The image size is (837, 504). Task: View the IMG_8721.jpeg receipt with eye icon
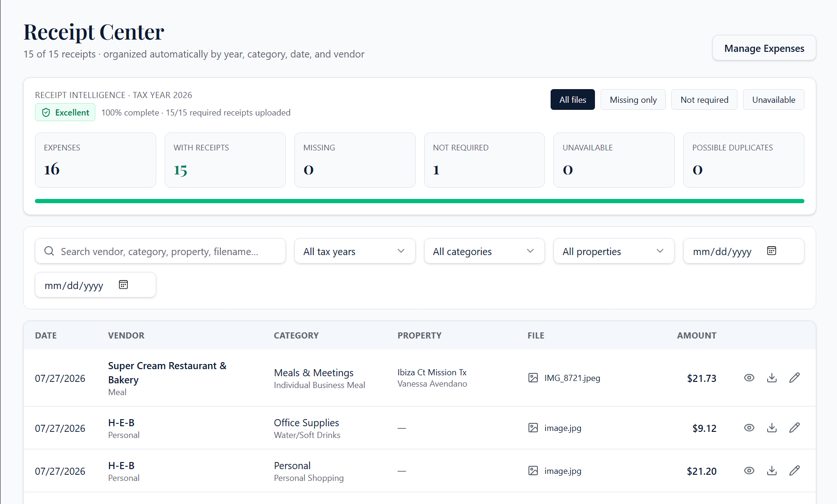tap(749, 378)
